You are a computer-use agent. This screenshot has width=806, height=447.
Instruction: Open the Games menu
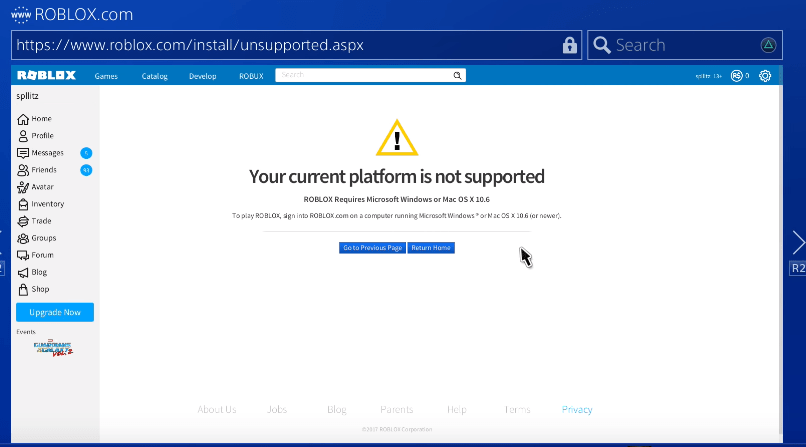pos(106,76)
